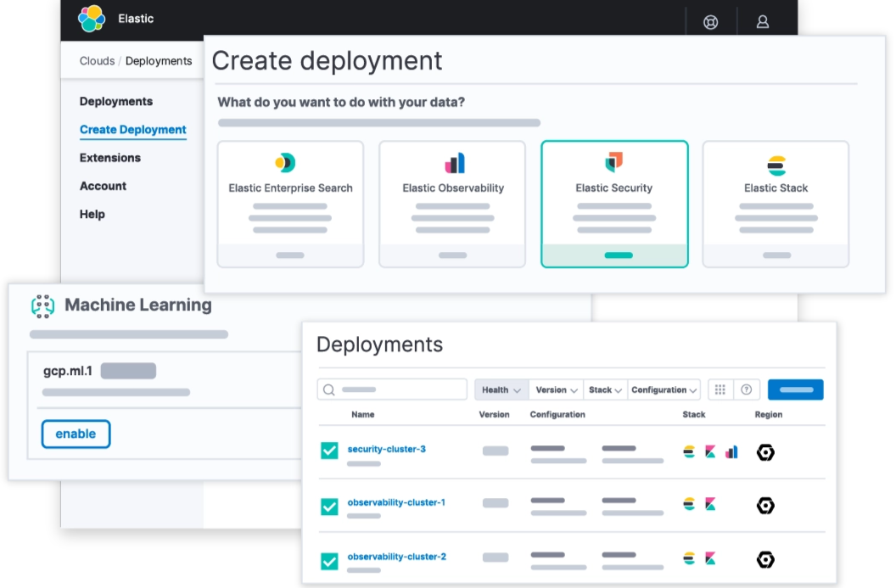Open the observability-cluster-1 deployment link

(x=396, y=502)
